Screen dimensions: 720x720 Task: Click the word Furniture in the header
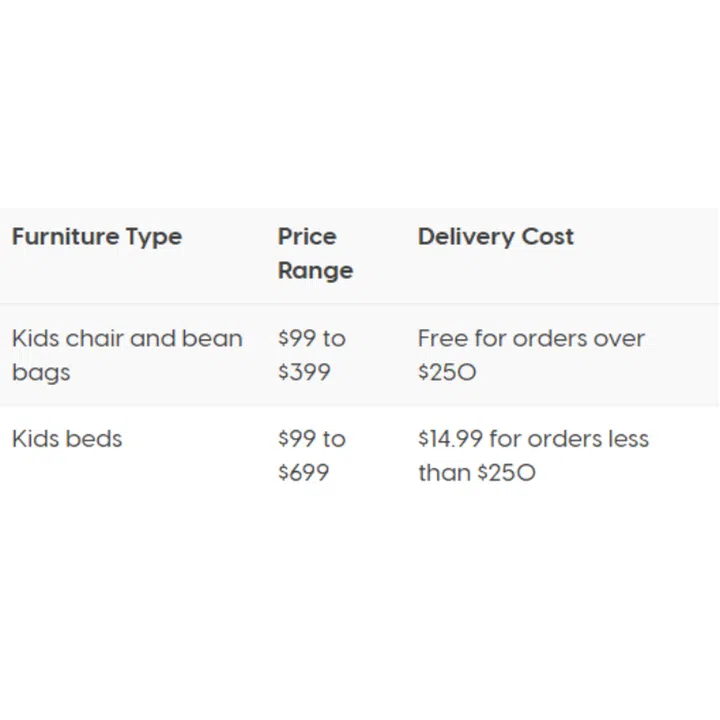coord(63,237)
